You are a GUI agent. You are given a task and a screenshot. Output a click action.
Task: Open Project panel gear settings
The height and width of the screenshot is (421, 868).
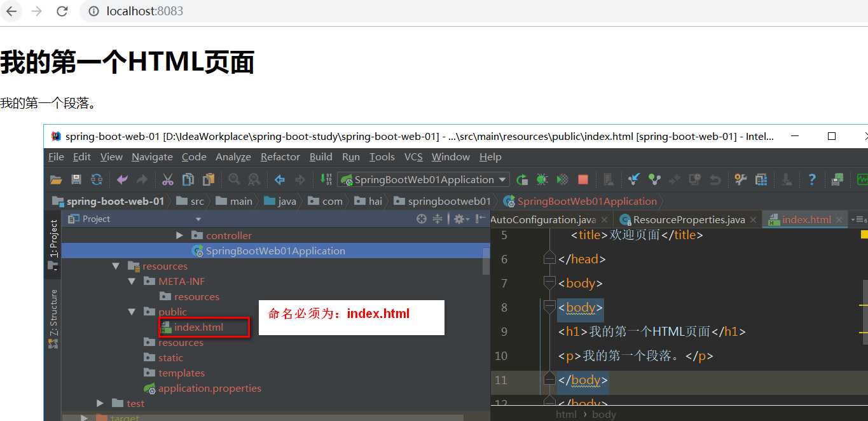click(x=460, y=219)
